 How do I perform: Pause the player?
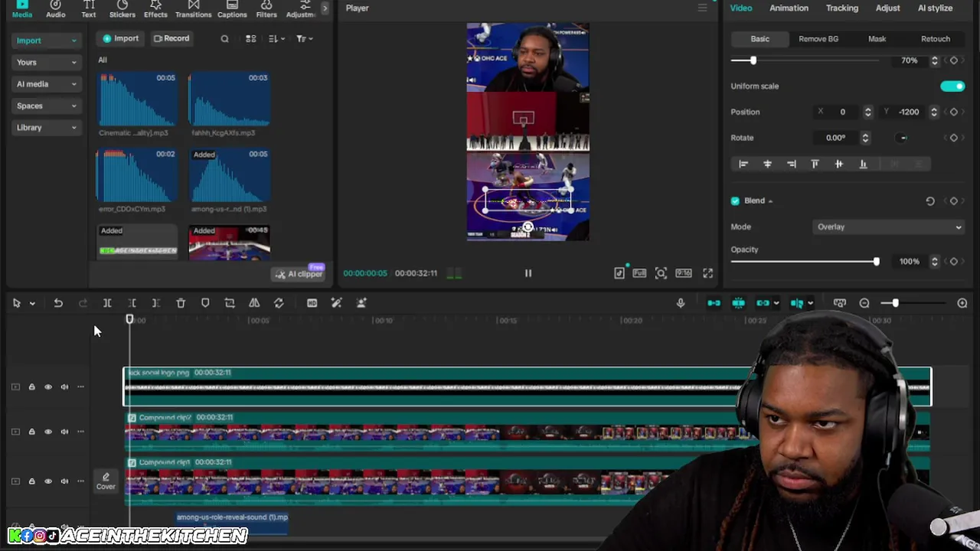tap(528, 273)
